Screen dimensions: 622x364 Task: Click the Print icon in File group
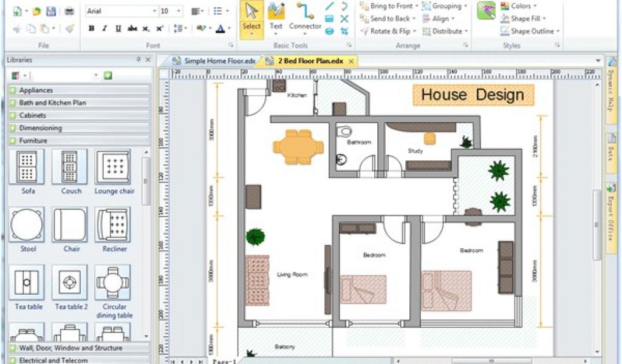point(70,12)
